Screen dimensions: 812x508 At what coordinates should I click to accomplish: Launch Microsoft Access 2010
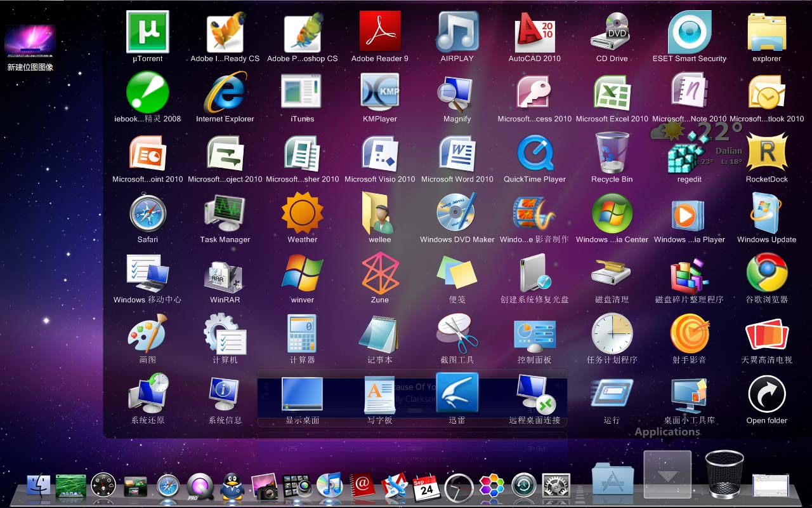535,92
